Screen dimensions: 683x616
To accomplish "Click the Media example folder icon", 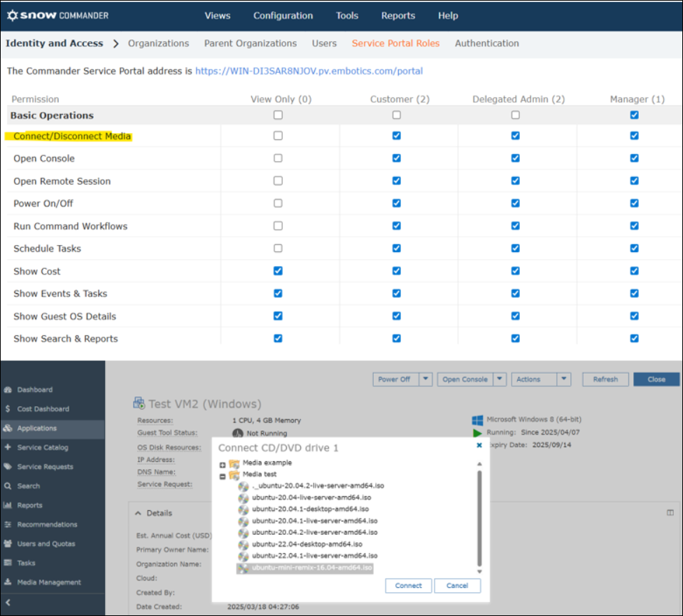I will coord(234,463).
